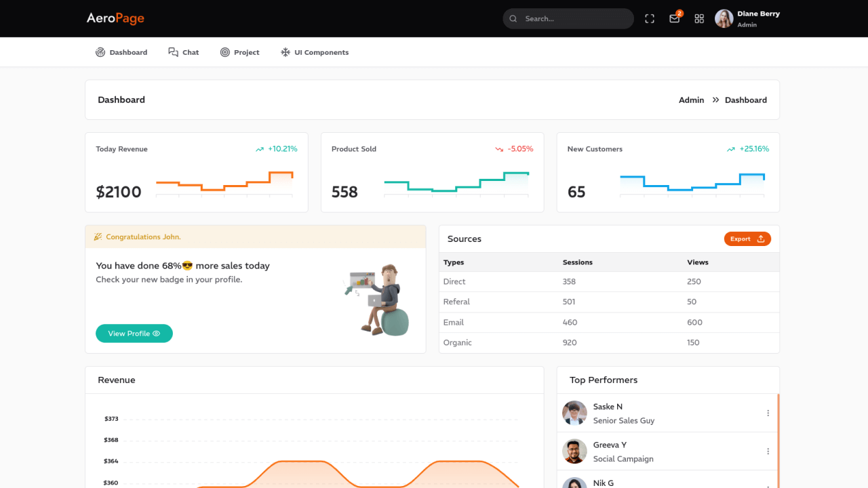Click the search magnifier icon
Image resolution: width=868 pixels, height=488 pixels.
513,19
